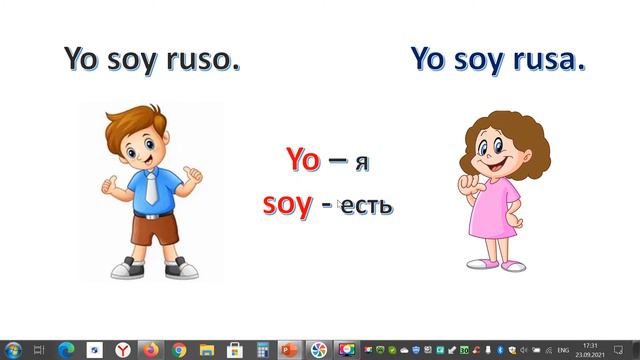Open Windows Security shield tray icon
The width and height of the screenshot is (640, 360).
(x=512, y=350)
